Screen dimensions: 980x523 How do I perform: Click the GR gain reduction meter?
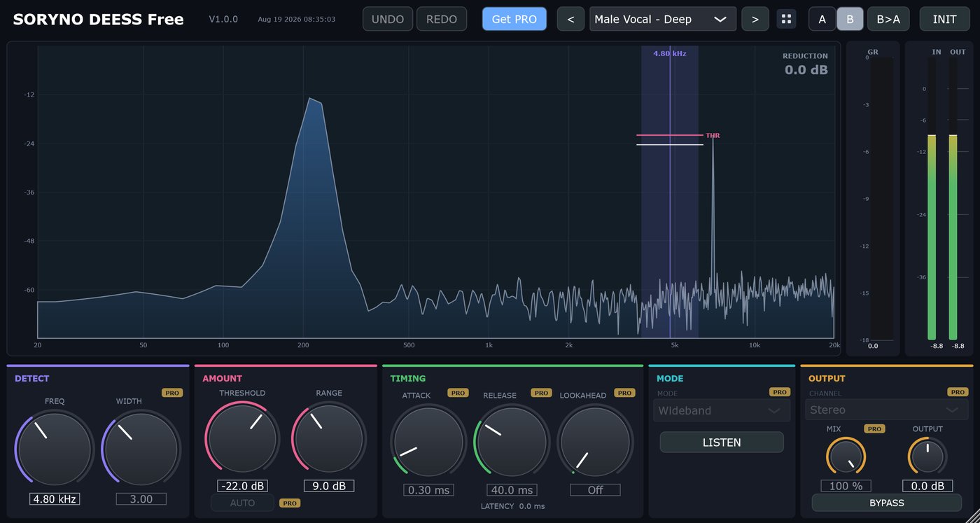click(x=882, y=199)
